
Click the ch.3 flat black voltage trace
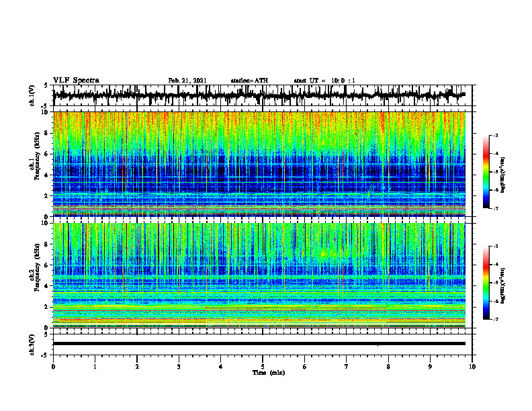click(x=259, y=344)
